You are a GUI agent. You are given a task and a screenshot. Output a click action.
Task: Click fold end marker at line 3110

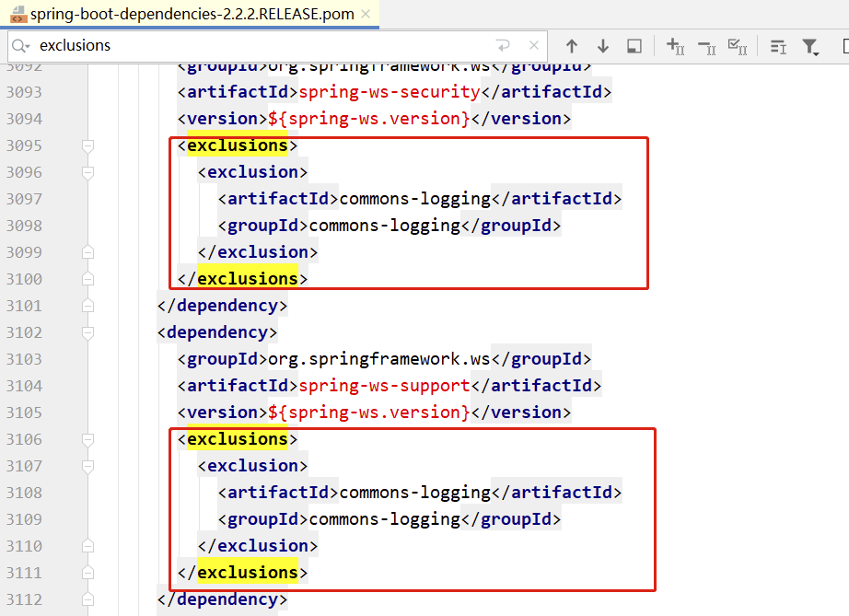[x=87, y=546]
